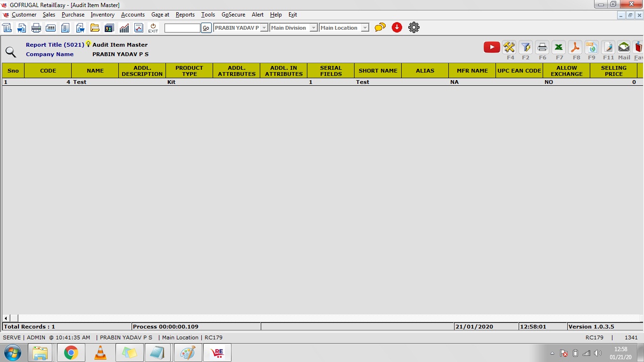Click the EXIT power icon in toolbar

[x=153, y=28]
